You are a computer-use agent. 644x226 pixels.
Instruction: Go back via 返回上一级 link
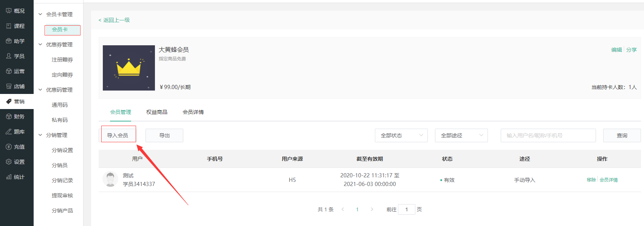coord(114,20)
